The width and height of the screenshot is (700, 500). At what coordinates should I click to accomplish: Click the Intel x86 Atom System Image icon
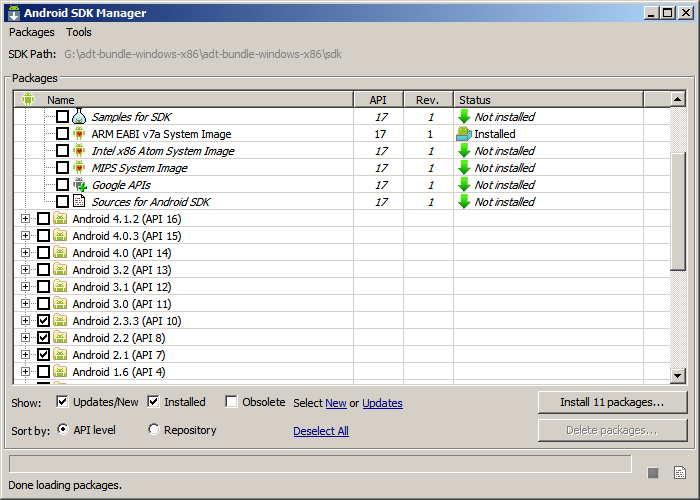coord(79,150)
